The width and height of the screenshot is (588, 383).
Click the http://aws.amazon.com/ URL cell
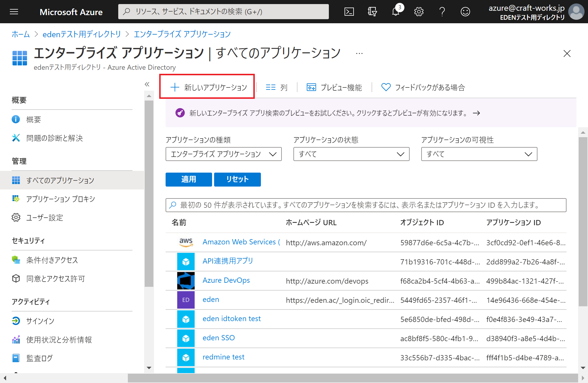(326, 243)
